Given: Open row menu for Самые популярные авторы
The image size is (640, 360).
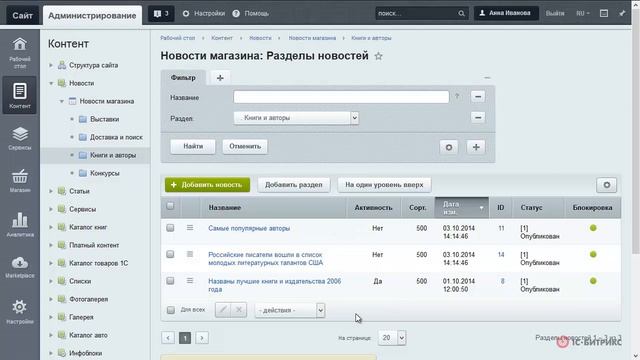Looking at the screenshot, I should (190, 228).
